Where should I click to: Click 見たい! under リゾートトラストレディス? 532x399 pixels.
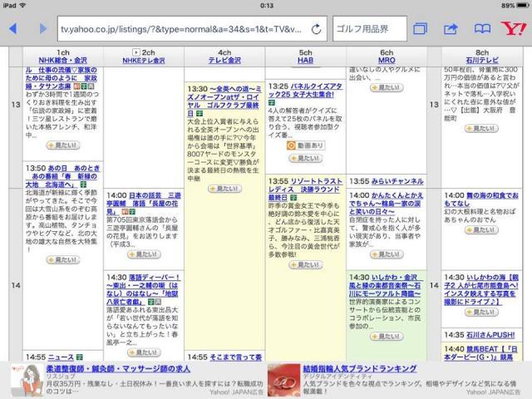coord(305,264)
